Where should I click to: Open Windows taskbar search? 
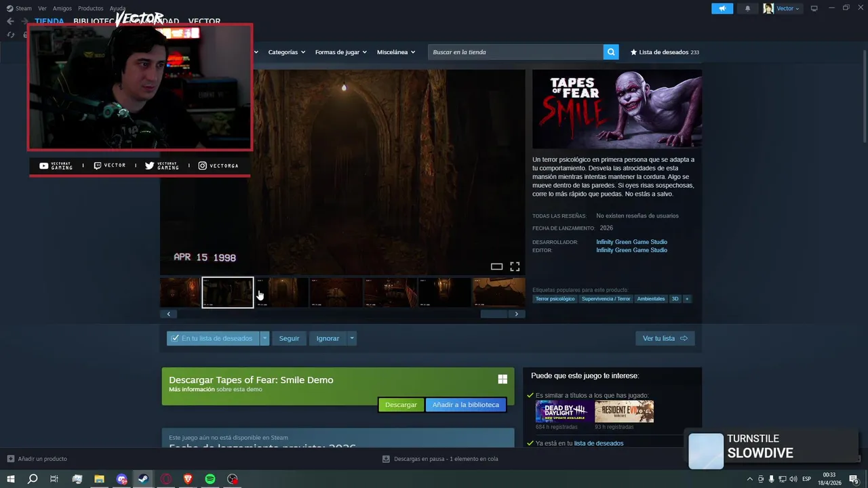pos(32,479)
